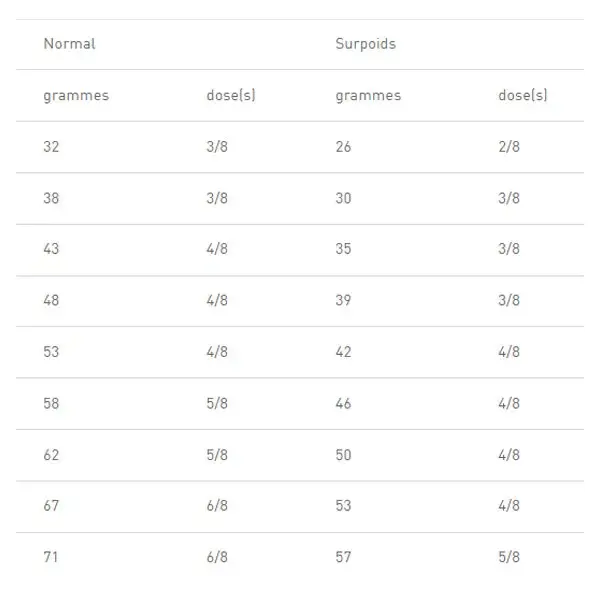Viewport: 600px width, 600px height.
Task: Select the 5/8 dose next to 57
Action: tap(509, 557)
